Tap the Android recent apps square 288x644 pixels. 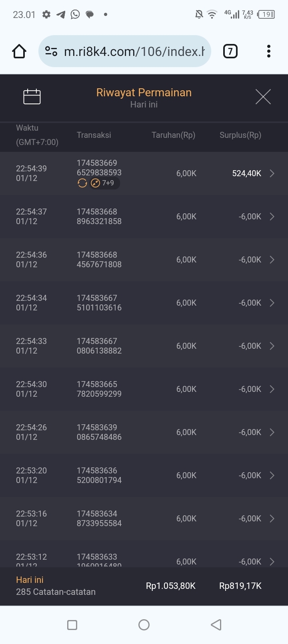[72, 625]
